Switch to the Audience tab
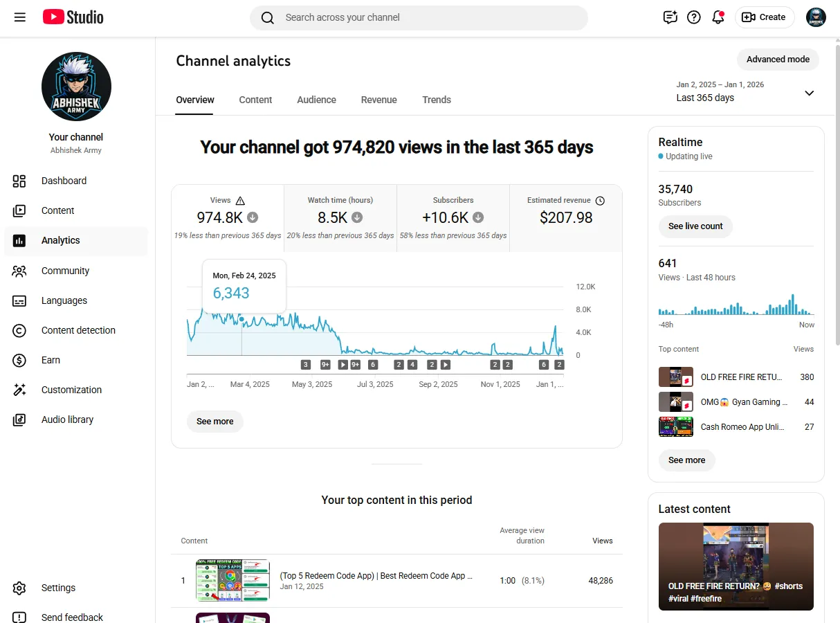The width and height of the screenshot is (840, 623). coord(316,100)
